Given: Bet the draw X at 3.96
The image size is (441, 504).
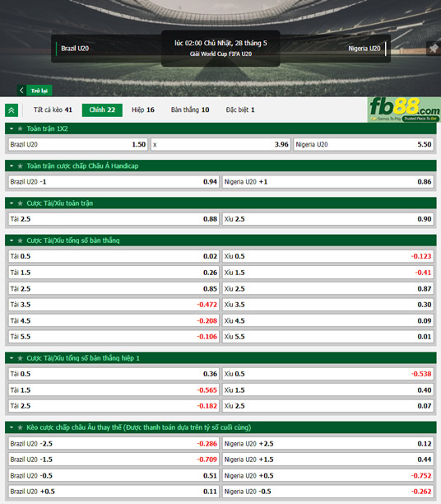Looking at the screenshot, I should [x=221, y=144].
